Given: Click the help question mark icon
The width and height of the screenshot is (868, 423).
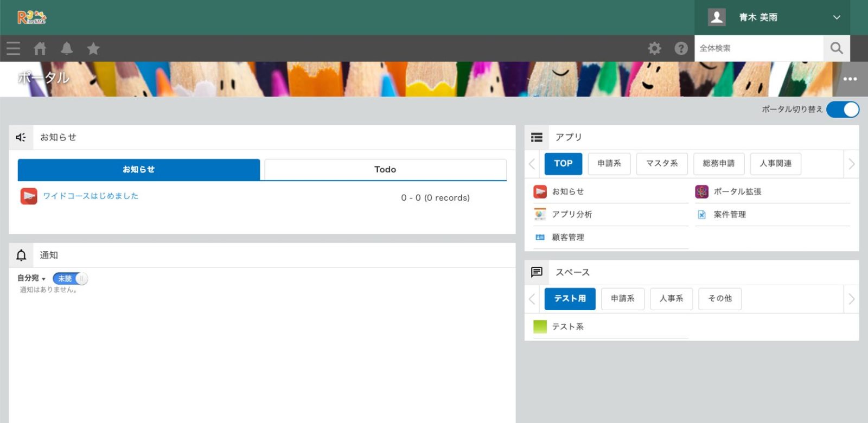Looking at the screenshot, I should [681, 49].
